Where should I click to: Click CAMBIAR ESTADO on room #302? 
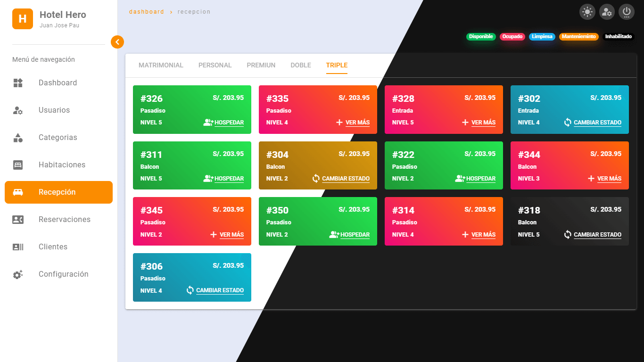coord(597,123)
